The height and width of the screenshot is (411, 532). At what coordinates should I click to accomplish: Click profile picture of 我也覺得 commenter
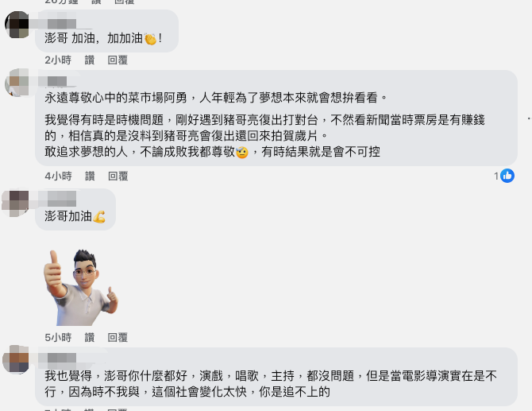click(16, 359)
